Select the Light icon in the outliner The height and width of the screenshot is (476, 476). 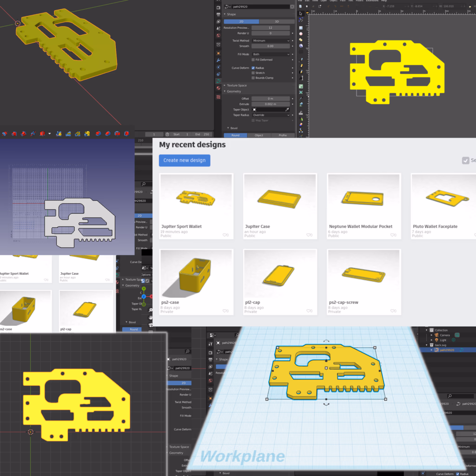pos(436,340)
